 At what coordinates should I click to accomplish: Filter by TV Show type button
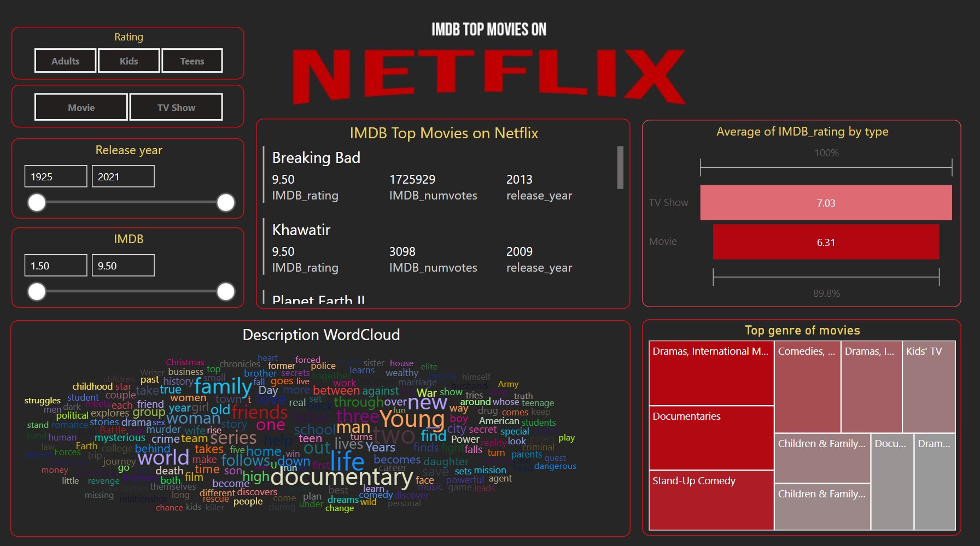pyautogui.click(x=176, y=107)
